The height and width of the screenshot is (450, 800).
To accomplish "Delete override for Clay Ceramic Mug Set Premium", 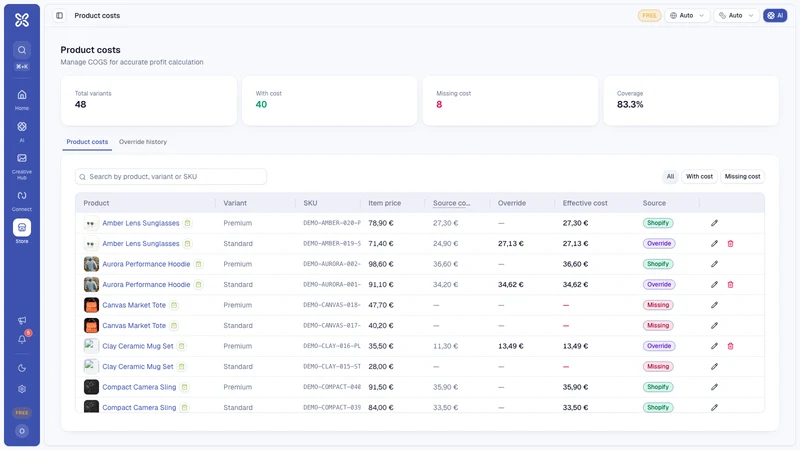I will tap(730, 346).
